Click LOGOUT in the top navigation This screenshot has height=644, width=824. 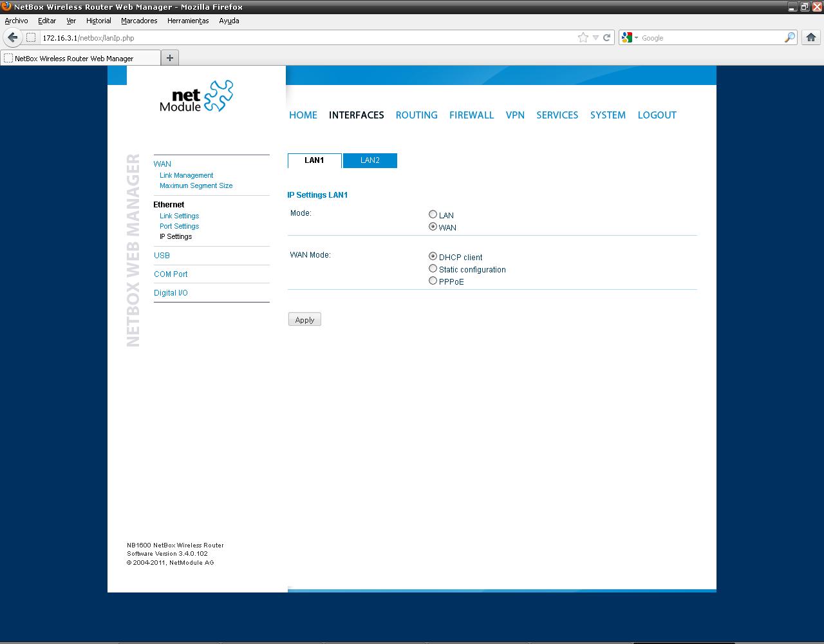[657, 115]
